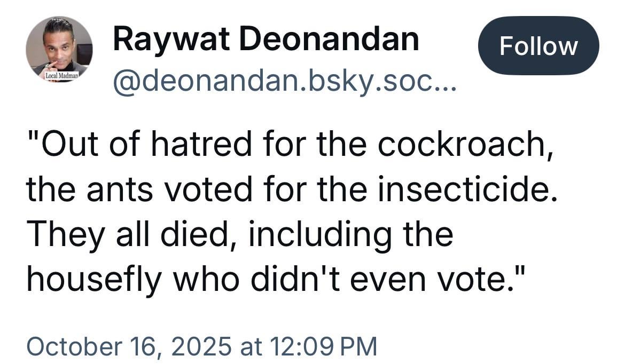The width and height of the screenshot is (625, 364).
Task: Open the Raywat Deonandan display name link
Action: pos(265,39)
